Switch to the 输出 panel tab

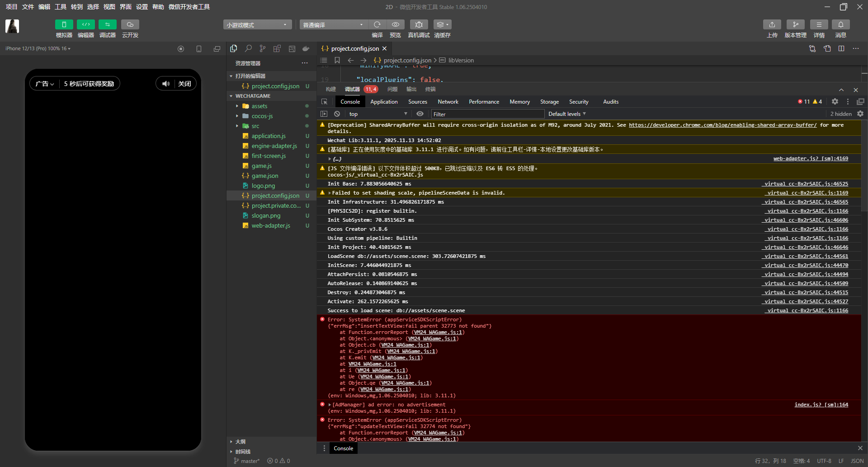coord(411,89)
